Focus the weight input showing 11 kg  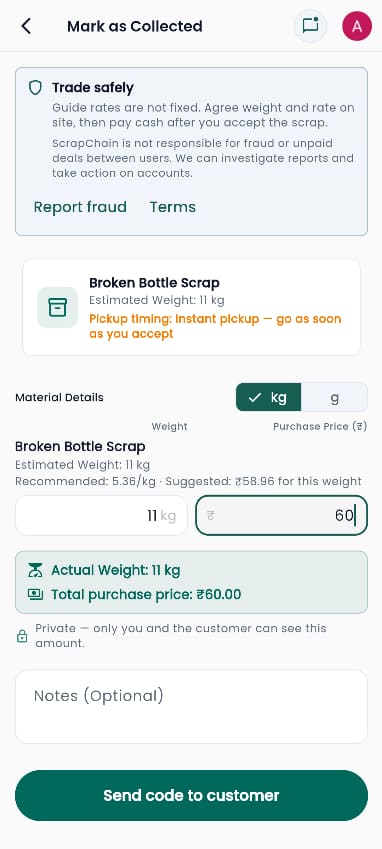coord(101,515)
